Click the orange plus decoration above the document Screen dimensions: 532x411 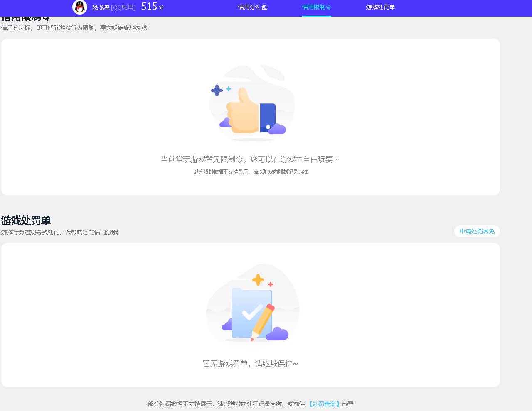258,279
